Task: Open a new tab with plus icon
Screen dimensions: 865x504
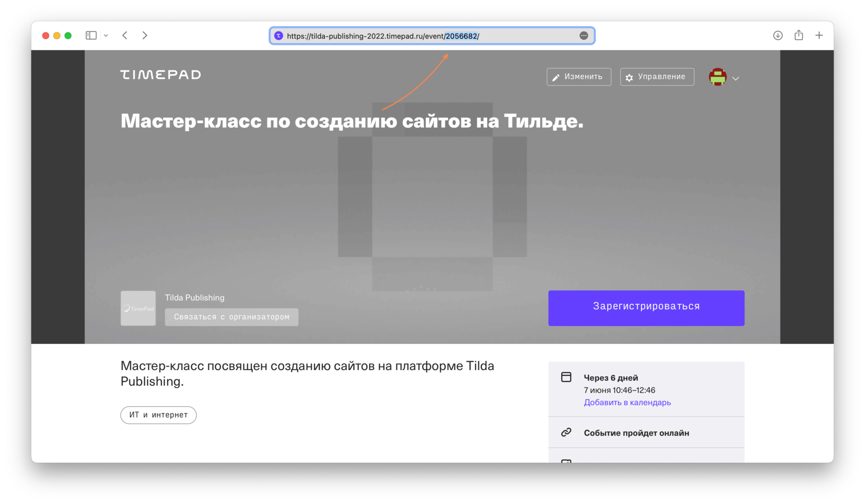Action: coord(819,36)
